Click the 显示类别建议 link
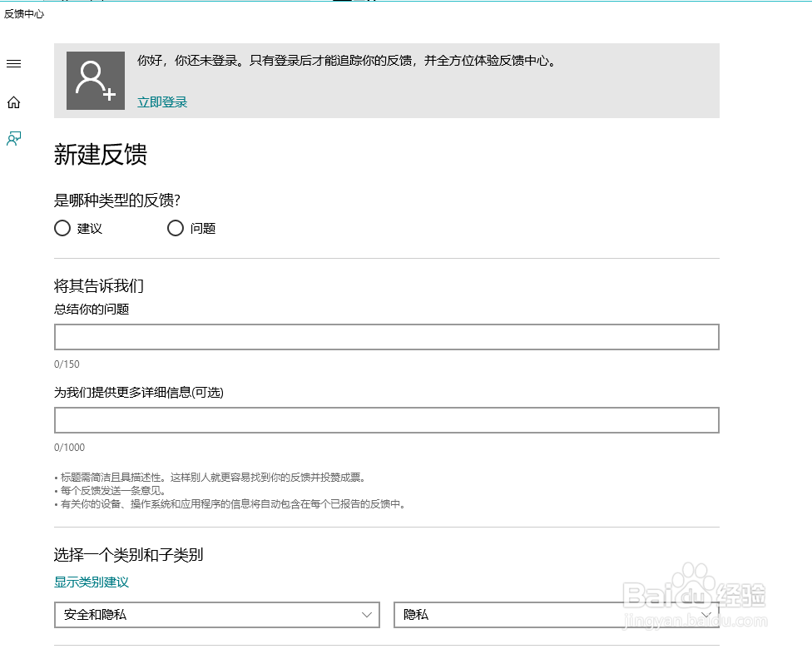812x649 pixels. point(92,582)
